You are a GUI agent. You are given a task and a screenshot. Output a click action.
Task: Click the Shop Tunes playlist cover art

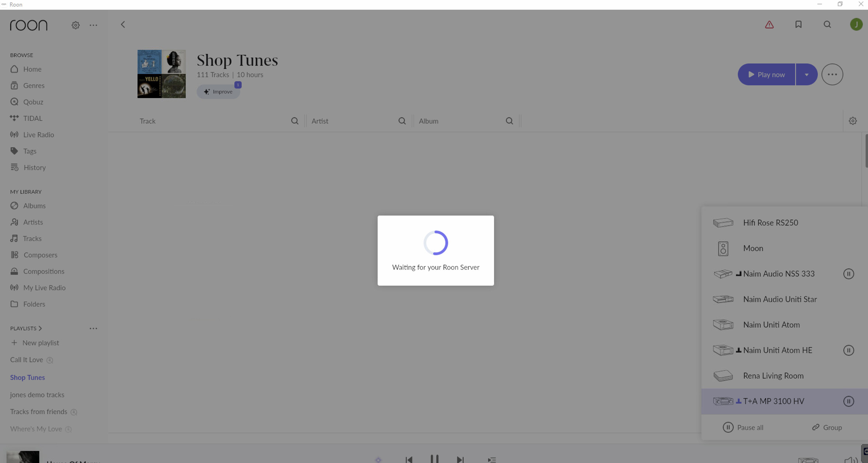tap(161, 74)
